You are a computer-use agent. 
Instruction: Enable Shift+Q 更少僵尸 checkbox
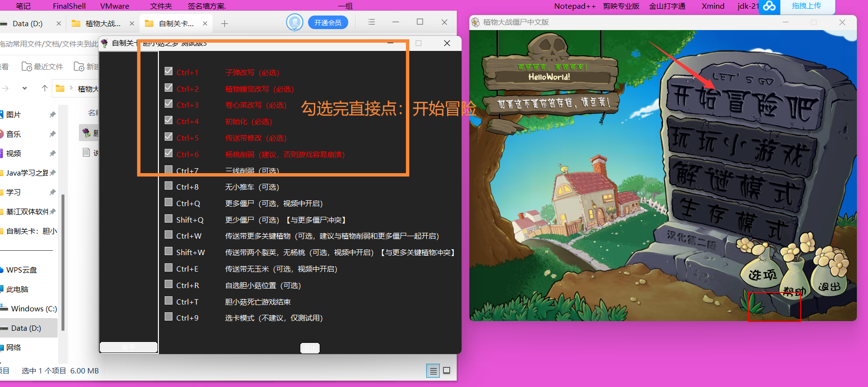point(169,219)
